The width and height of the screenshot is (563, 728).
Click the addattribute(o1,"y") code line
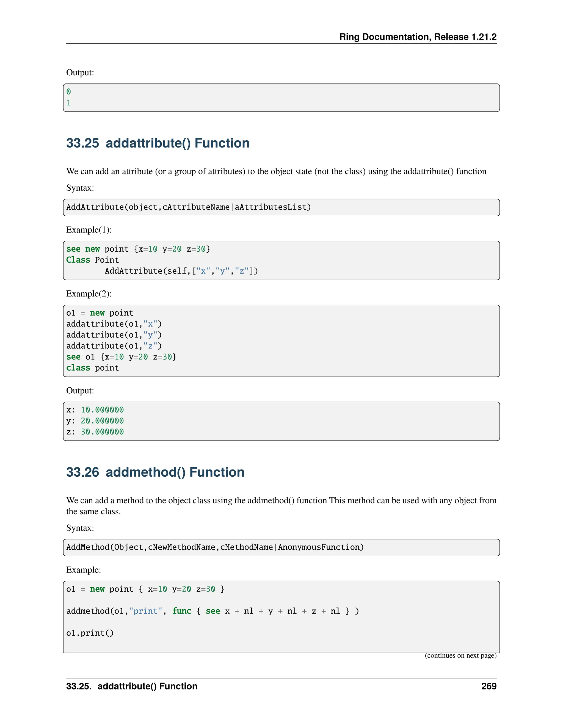[x=114, y=335]
